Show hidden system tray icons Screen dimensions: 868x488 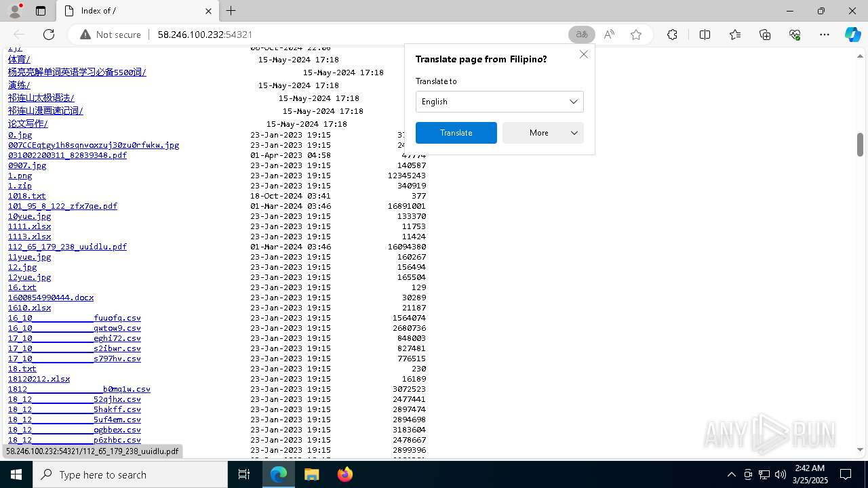point(731,474)
